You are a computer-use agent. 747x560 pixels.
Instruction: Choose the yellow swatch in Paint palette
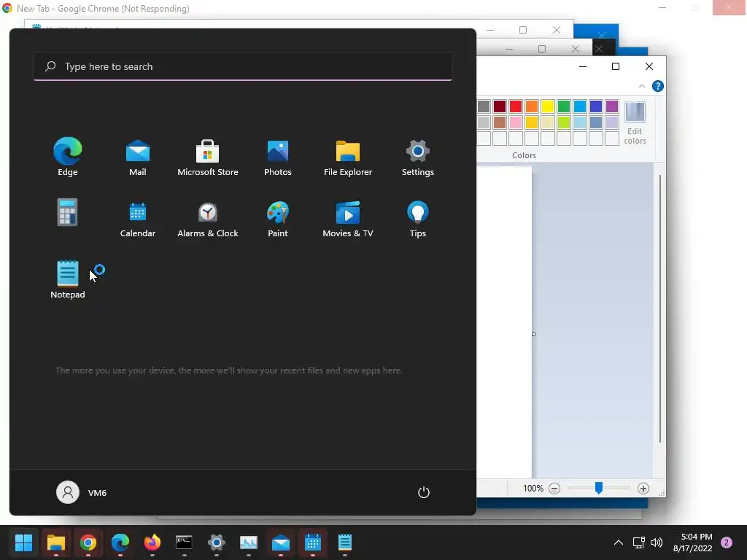point(548,106)
